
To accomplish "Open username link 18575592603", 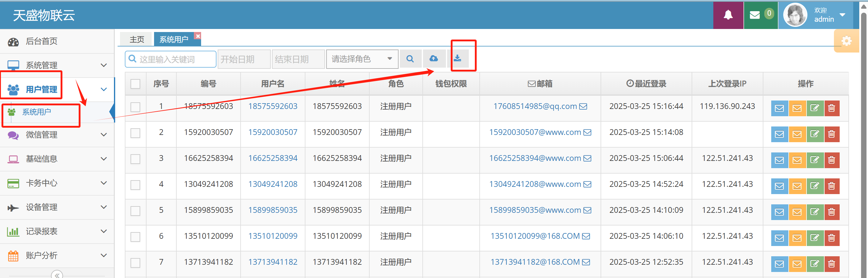I will click(273, 106).
